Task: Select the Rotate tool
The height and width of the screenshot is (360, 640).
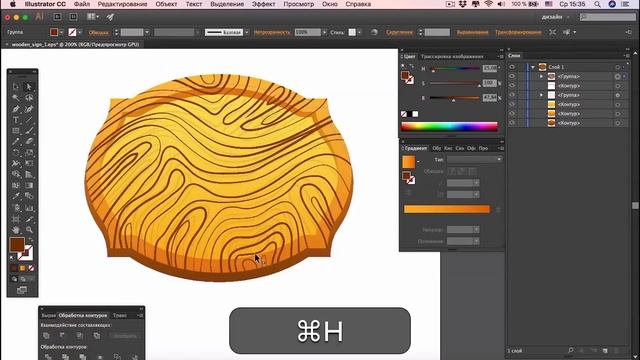Action: pos(16,153)
